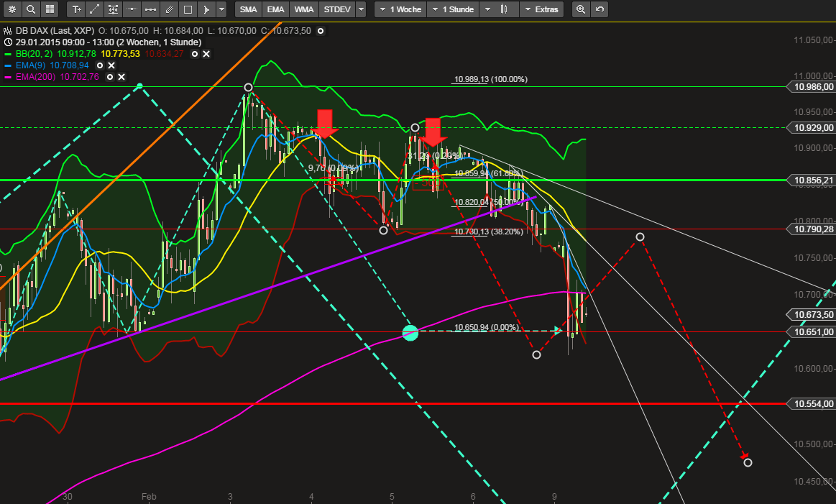836x504 pixels.
Task: Click the DB DAX candlestick series icon
Action: pos(7,31)
